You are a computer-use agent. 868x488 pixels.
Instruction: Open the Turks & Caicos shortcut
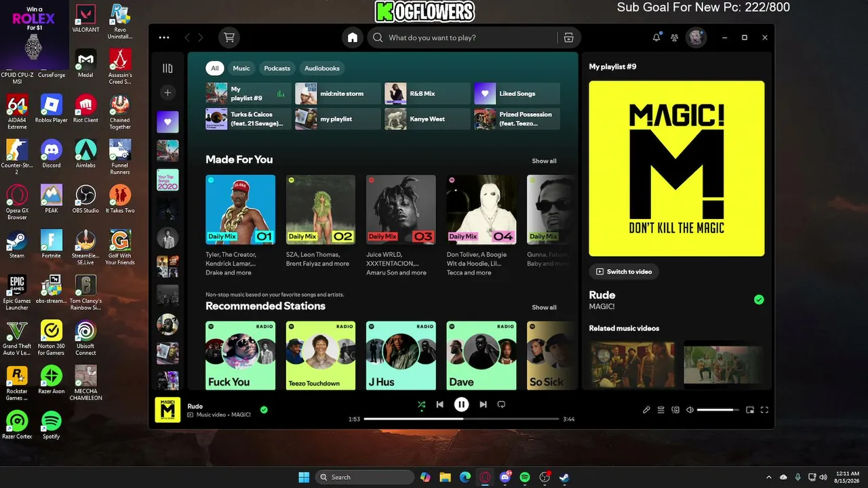248,119
